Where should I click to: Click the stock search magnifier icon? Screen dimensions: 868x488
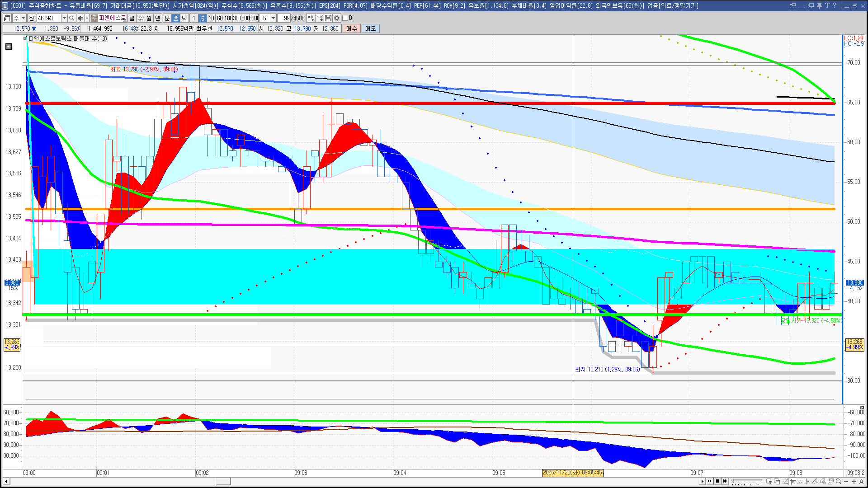(72, 18)
